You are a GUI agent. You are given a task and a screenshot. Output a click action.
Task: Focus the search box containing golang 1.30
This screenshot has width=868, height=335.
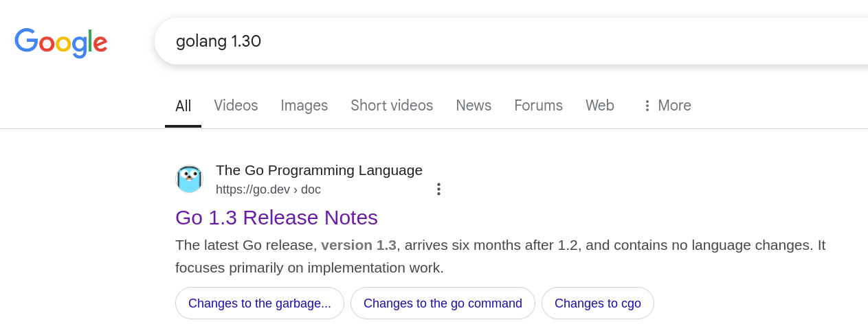[481, 41]
